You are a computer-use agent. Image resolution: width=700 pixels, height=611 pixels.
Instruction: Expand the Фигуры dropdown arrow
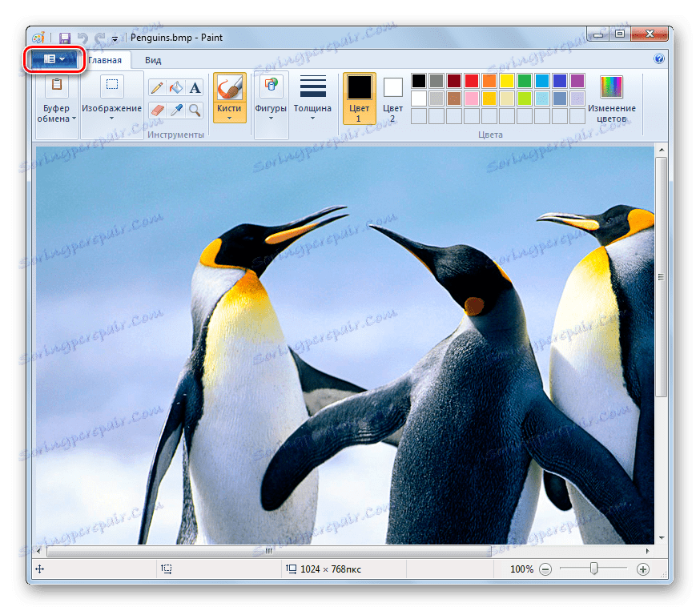[x=271, y=119]
